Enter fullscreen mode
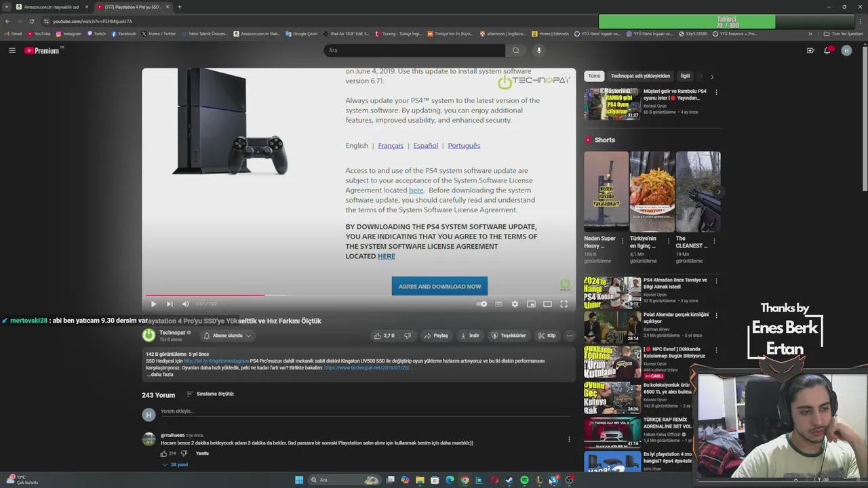 (564, 304)
